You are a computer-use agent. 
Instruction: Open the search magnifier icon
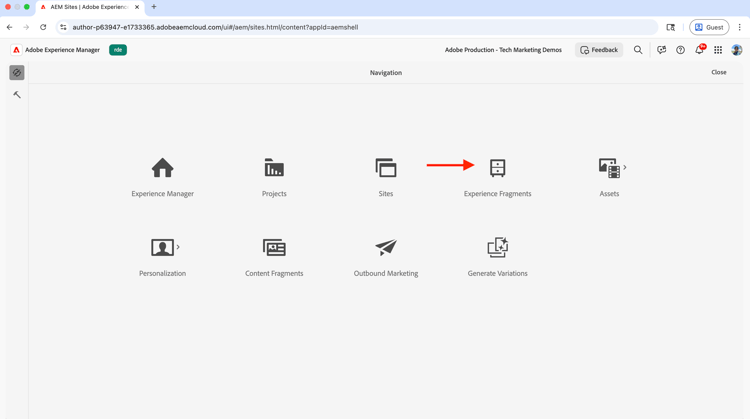tap(638, 50)
